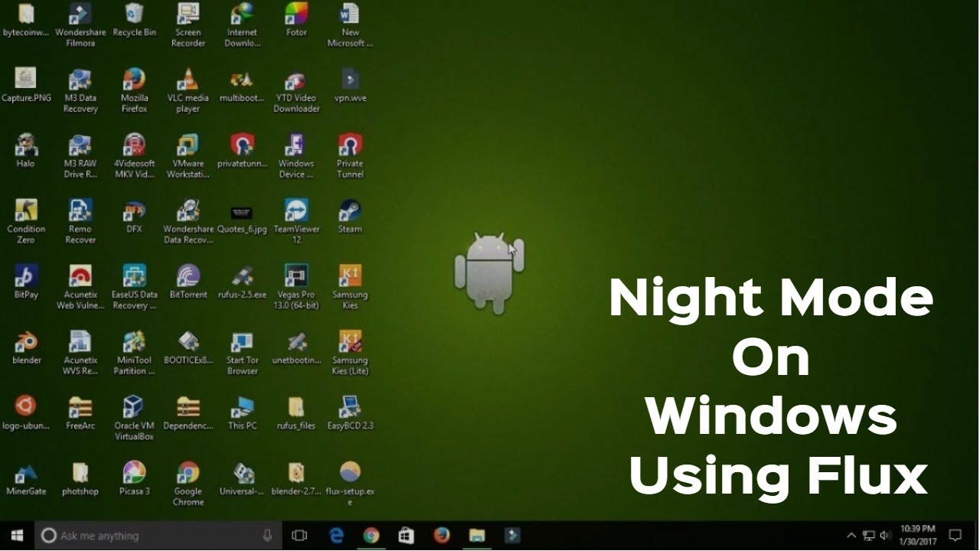Open the volume control tray icon
This screenshot has height=551, width=980.
(886, 536)
